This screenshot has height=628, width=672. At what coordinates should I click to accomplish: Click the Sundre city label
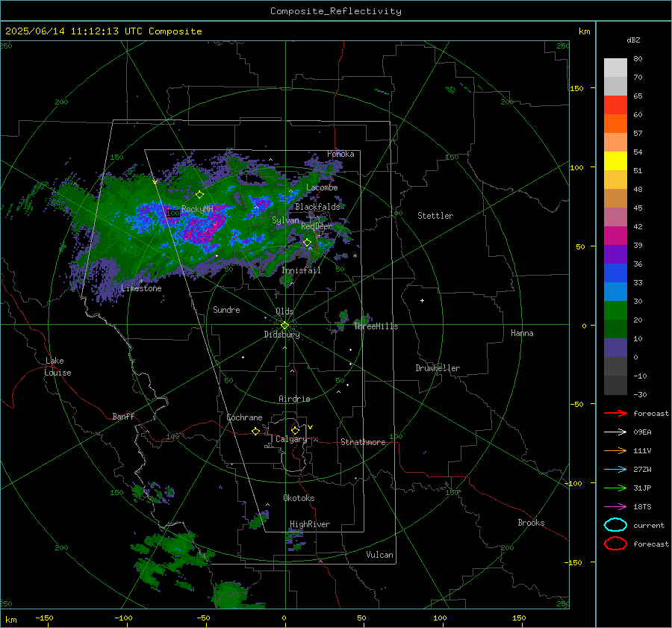[x=226, y=309]
